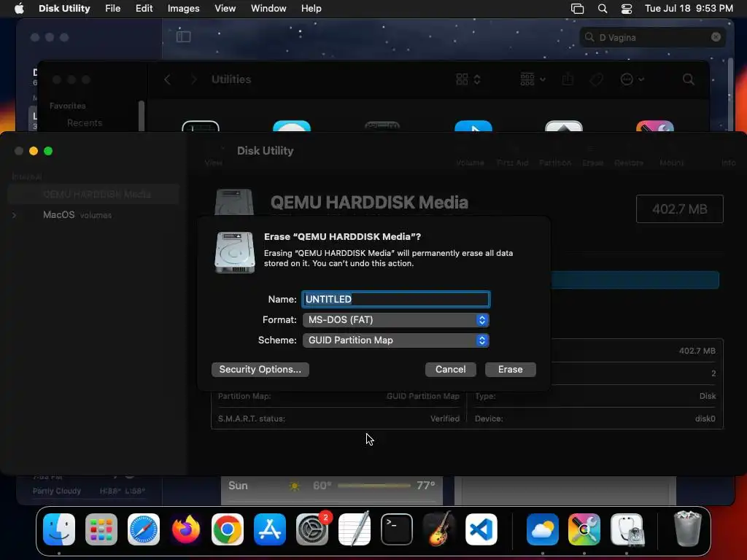Viewport: 747px width, 560px height.
Task: Go back in the Finder Utilities window
Action: click(x=167, y=79)
